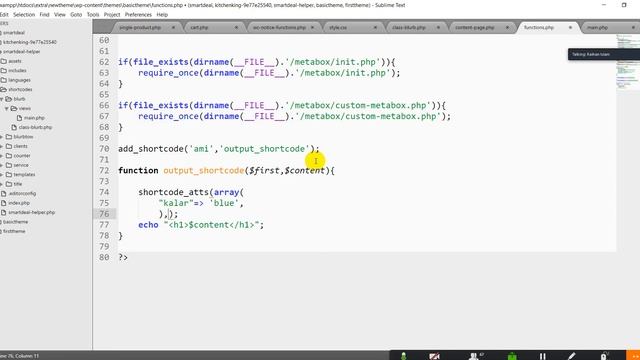This screenshot has width=640, height=360.
Task: Open the Goto menu
Action: 76,15
